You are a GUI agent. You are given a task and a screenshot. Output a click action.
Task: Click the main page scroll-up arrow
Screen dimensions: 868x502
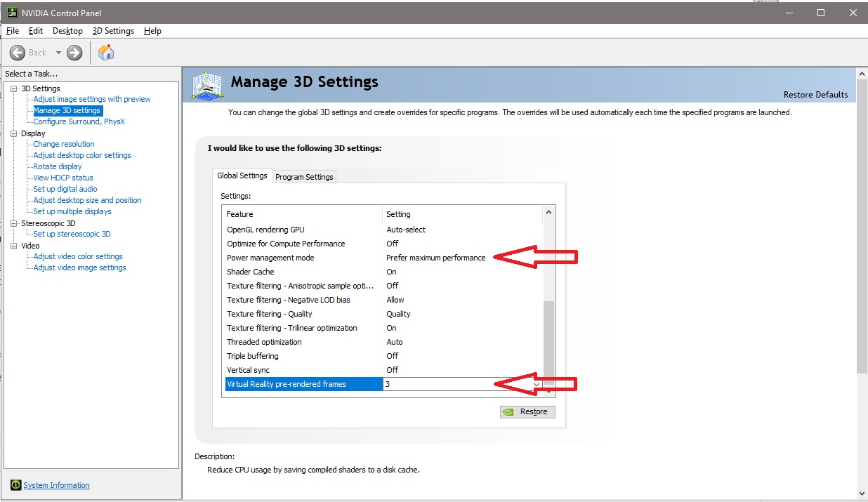click(x=862, y=72)
